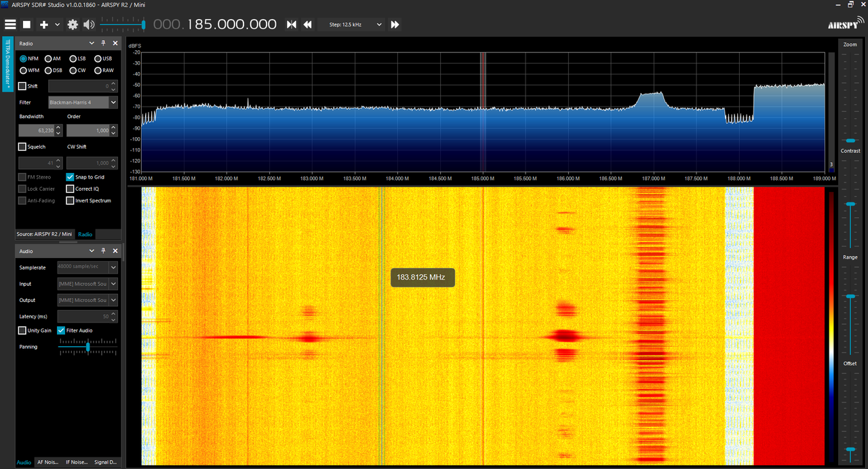Stop the radio with the stop button
Screen dimensions: 868x469
tap(27, 24)
